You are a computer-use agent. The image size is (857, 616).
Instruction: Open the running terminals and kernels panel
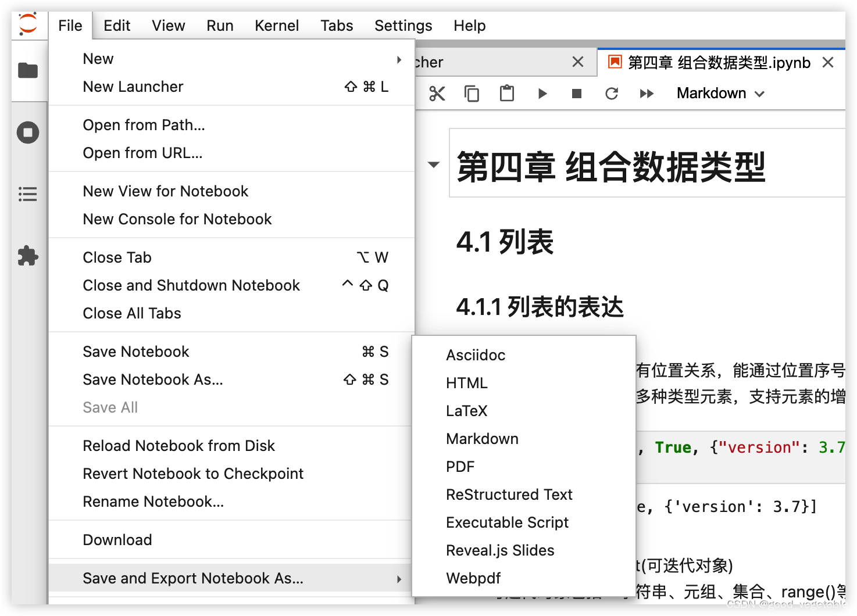tap(28, 132)
